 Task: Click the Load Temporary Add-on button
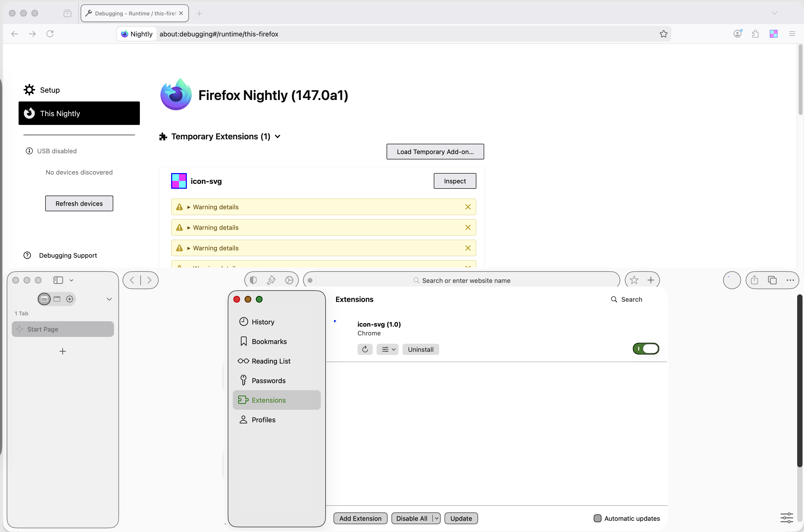click(435, 151)
